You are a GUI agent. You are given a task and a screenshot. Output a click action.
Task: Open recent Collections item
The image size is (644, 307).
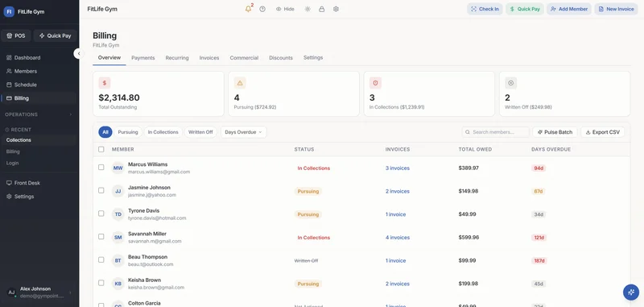coord(39,140)
